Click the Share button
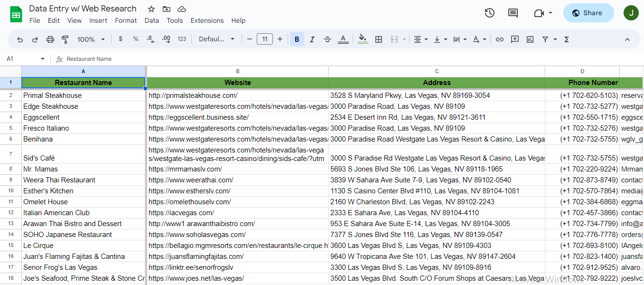 pos(588,13)
